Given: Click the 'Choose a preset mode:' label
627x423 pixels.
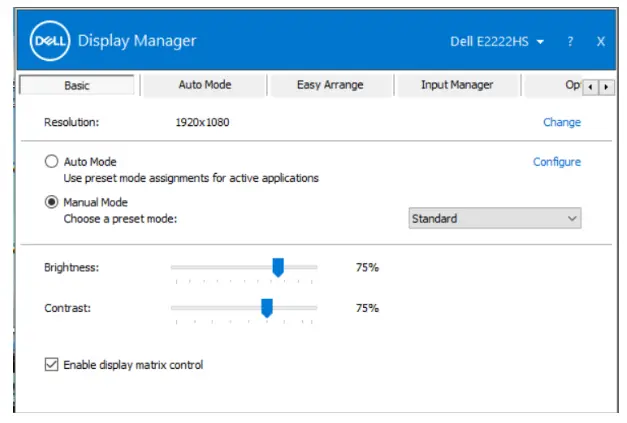Looking at the screenshot, I should coord(120,219).
